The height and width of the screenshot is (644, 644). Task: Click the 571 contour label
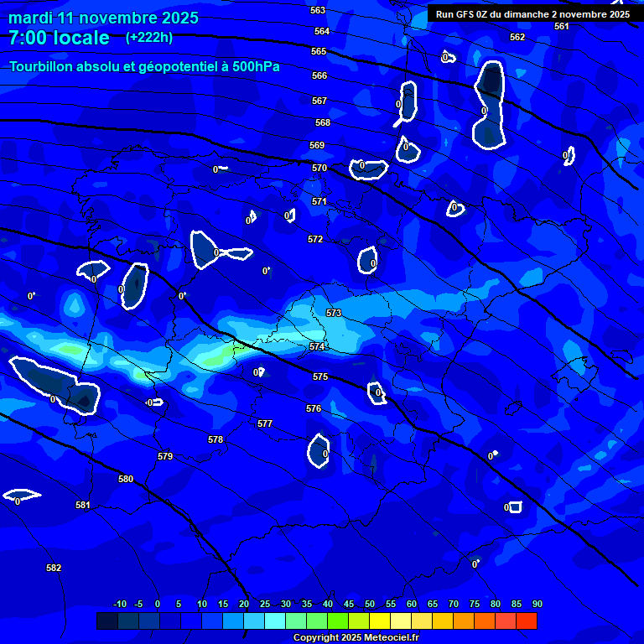[319, 201]
